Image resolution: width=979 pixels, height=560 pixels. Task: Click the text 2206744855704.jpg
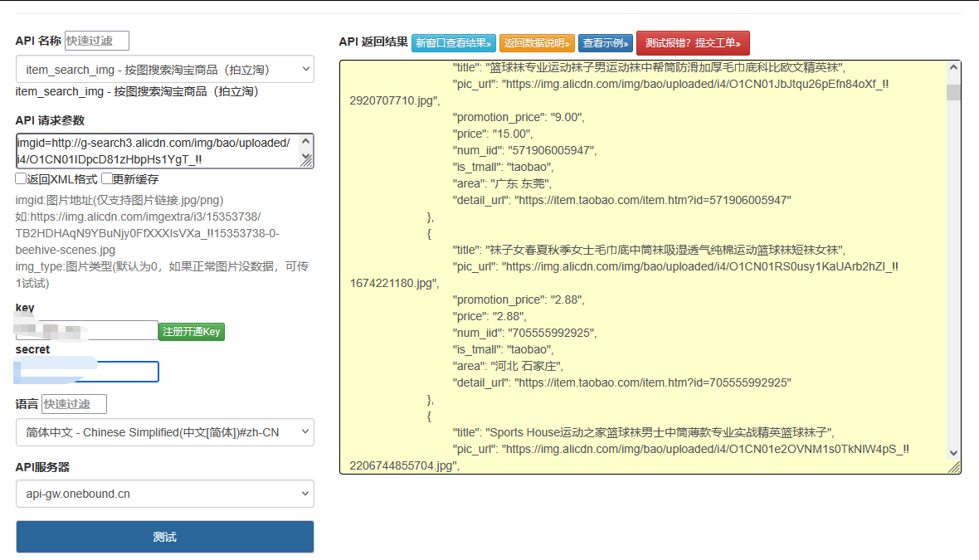coord(403,465)
